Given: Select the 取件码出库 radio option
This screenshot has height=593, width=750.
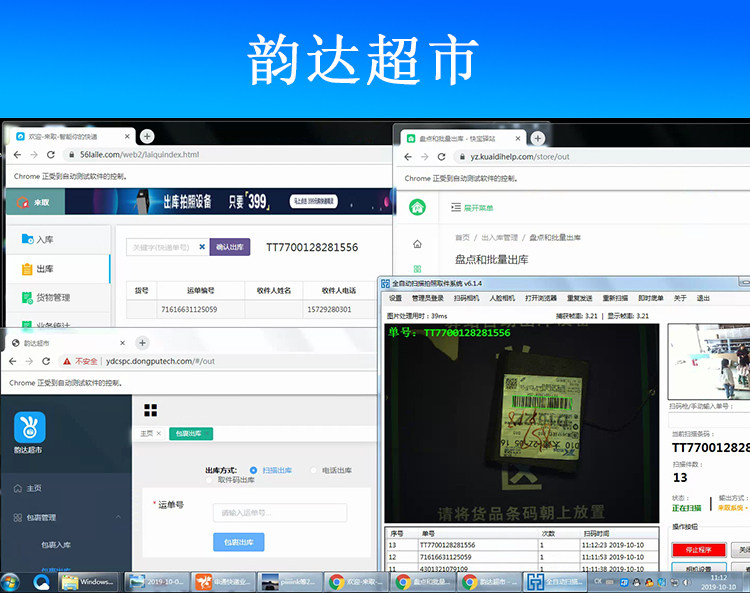Looking at the screenshot, I should (x=209, y=480).
